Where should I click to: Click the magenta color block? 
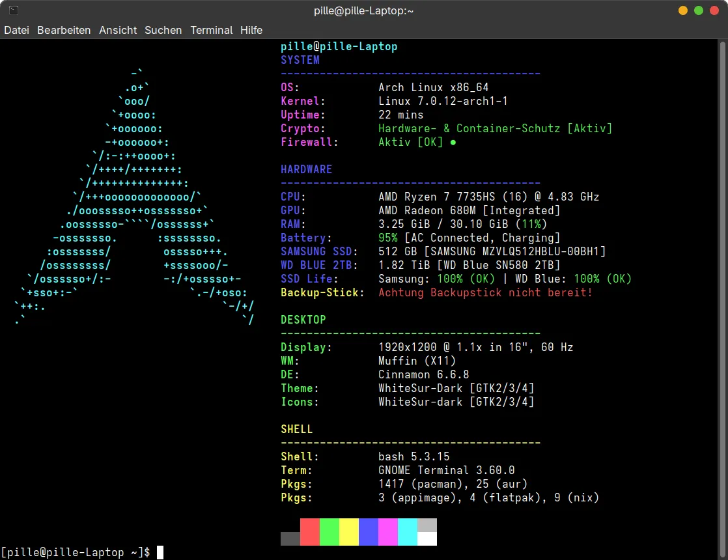click(387, 532)
